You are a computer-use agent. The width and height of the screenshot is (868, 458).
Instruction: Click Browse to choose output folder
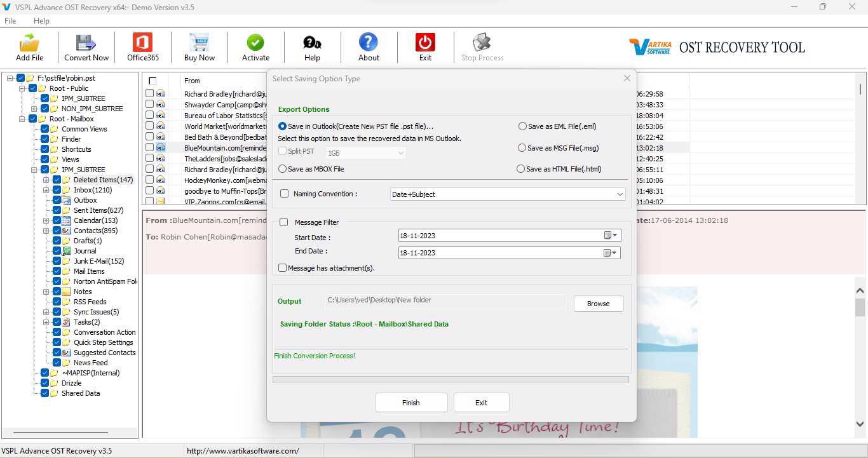(x=598, y=304)
